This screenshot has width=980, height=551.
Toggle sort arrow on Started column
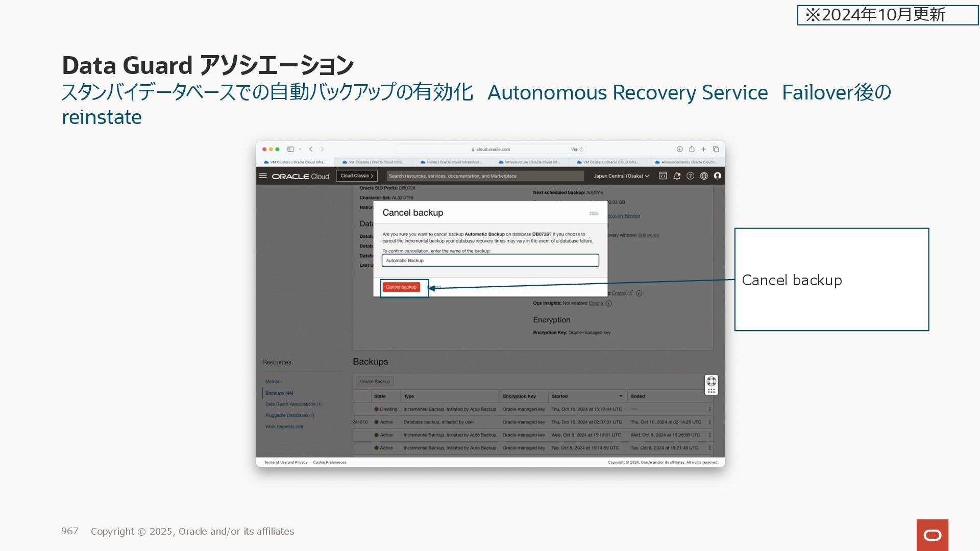click(621, 396)
